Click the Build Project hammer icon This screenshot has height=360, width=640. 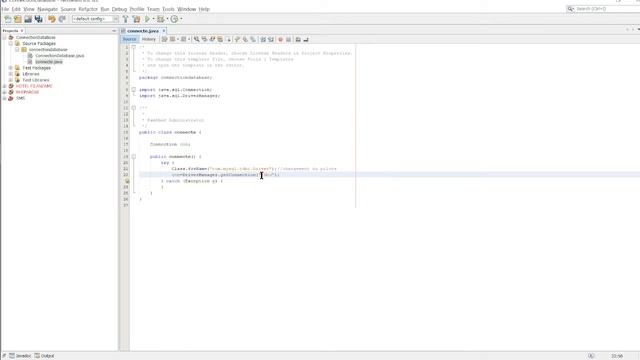click(x=126, y=19)
